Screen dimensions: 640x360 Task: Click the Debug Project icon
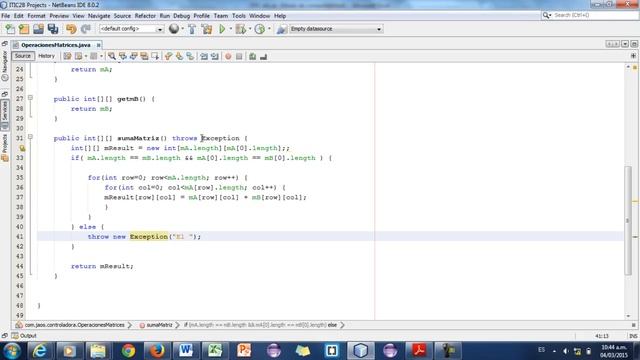(241, 29)
